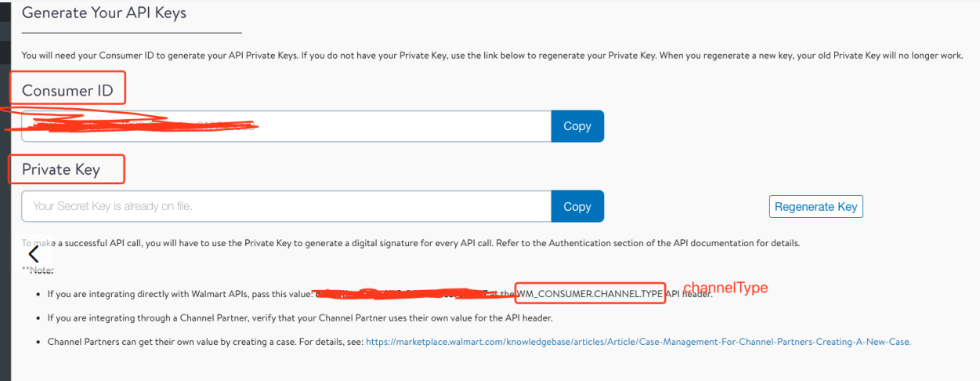Focus the Consumer ID text field
This screenshot has height=381, width=980.
point(286,126)
